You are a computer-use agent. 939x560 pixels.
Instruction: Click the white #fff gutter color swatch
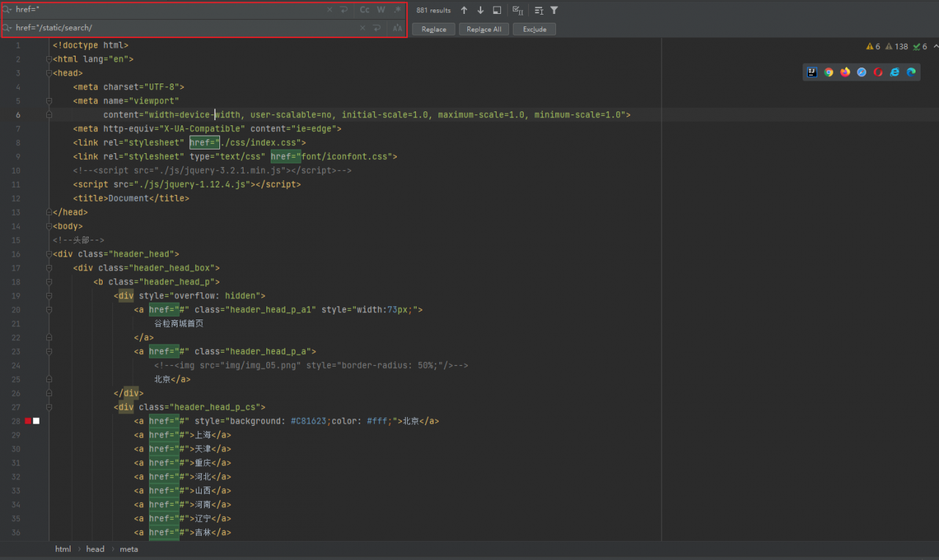tap(36, 421)
